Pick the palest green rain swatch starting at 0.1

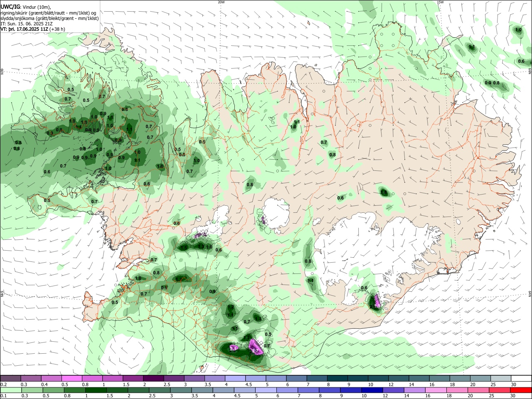point(10,390)
